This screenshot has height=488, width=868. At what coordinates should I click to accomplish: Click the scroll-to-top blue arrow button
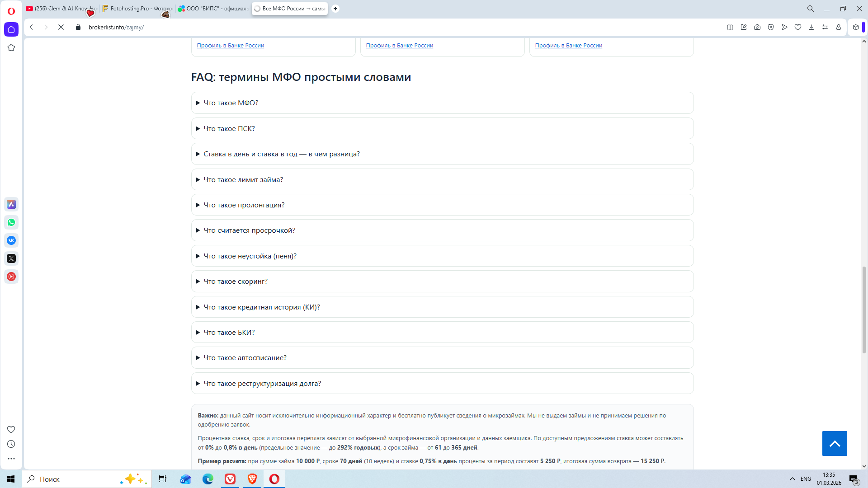[834, 443]
